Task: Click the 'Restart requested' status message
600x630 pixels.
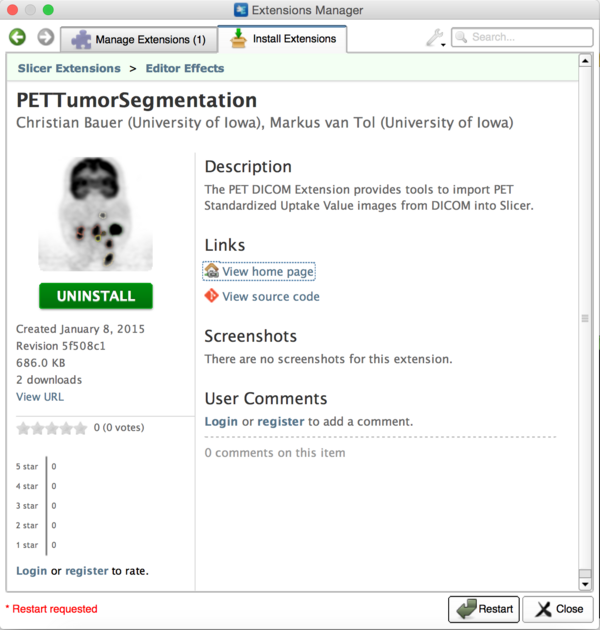Action: [x=51, y=609]
